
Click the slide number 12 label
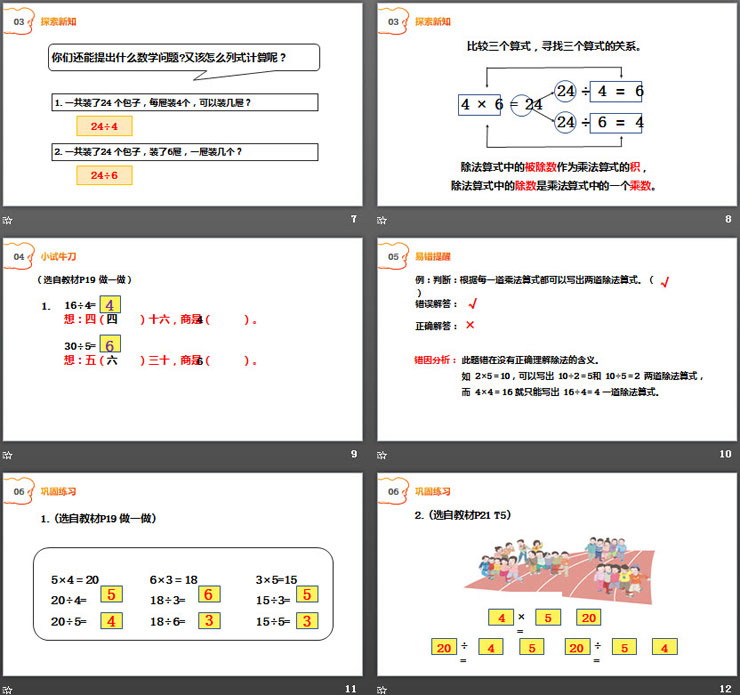725,689
